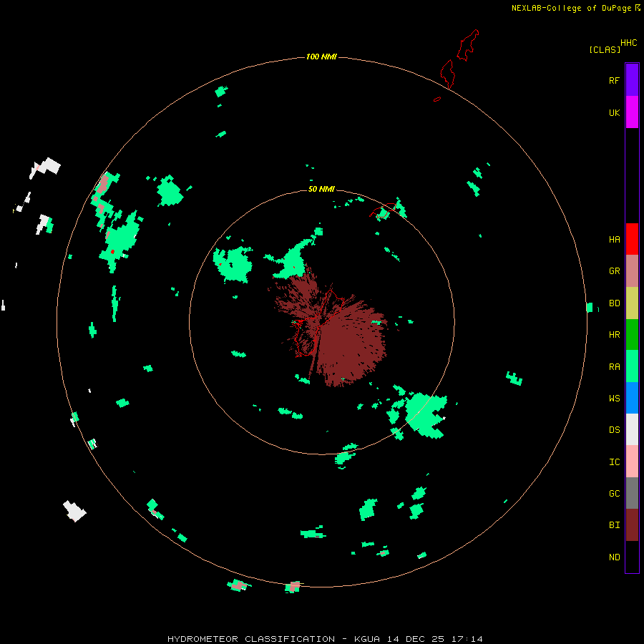This screenshot has width=644, height=644.
Task: Click the 'WS' legend label
Action: [614, 398]
